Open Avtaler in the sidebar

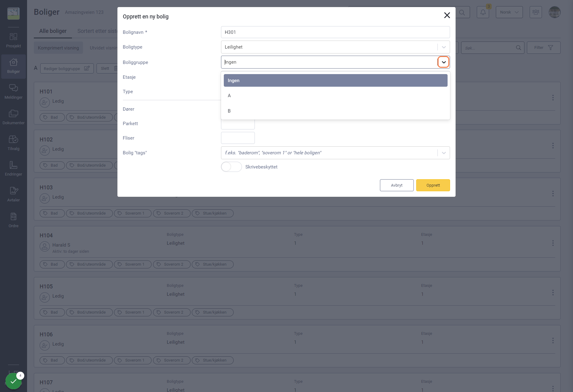14,195
